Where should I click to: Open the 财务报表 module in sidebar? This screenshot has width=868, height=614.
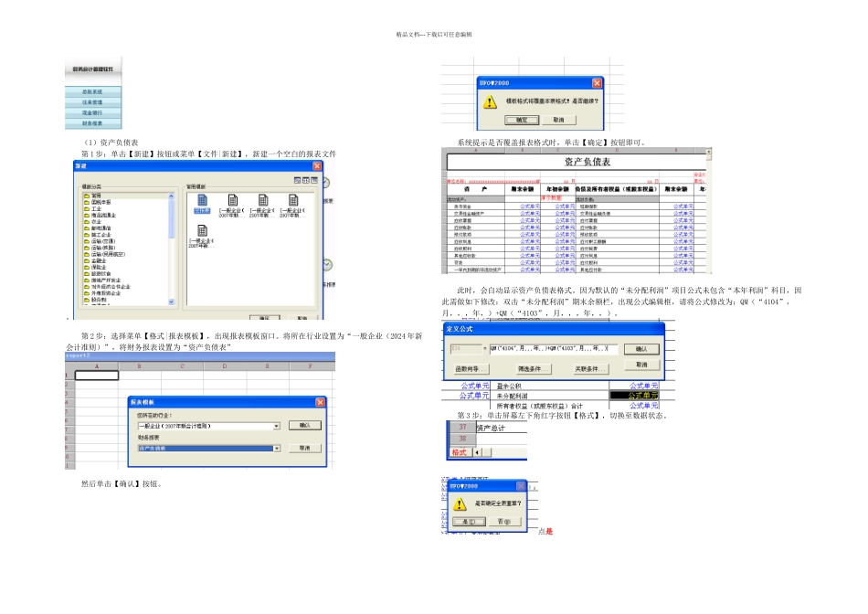click(x=93, y=123)
